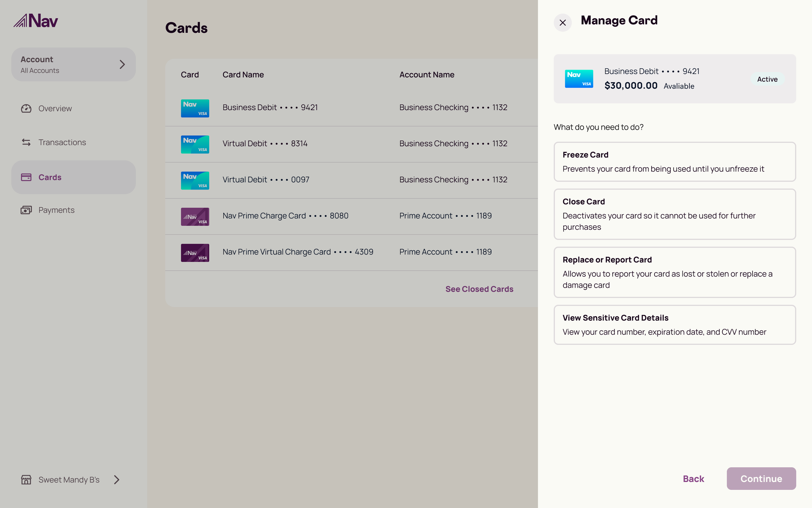Image resolution: width=812 pixels, height=508 pixels.
Task: Click the Card column header
Action: click(190, 74)
